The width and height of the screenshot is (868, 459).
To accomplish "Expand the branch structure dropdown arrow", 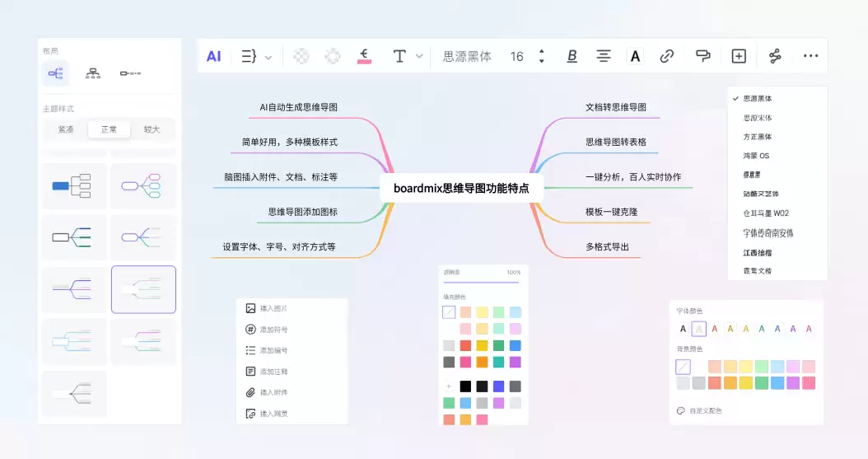I will click(x=268, y=57).
